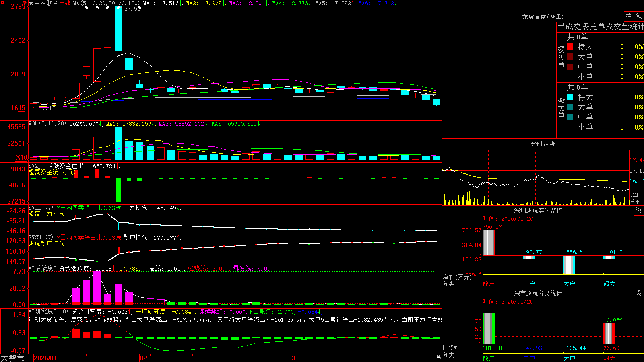
Task: Click the MA3: 18.201 value in the price chart
Action: point(248,3)
